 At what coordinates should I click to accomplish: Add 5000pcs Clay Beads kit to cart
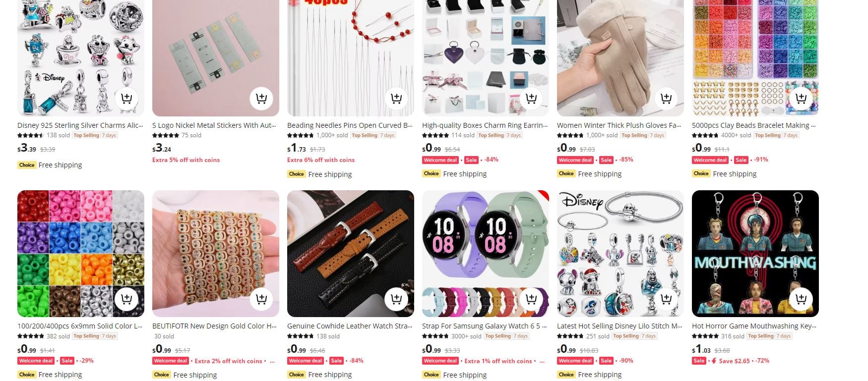pos(801,98)
